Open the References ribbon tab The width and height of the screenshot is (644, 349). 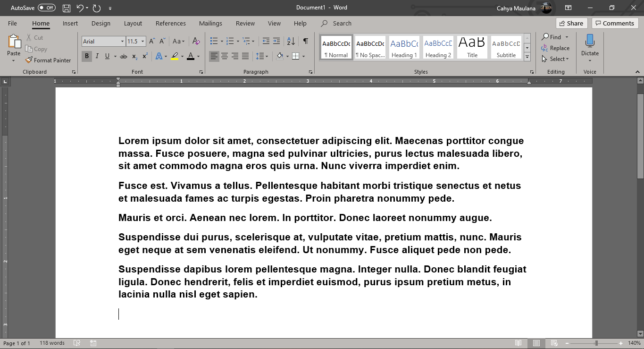(170, 23)
